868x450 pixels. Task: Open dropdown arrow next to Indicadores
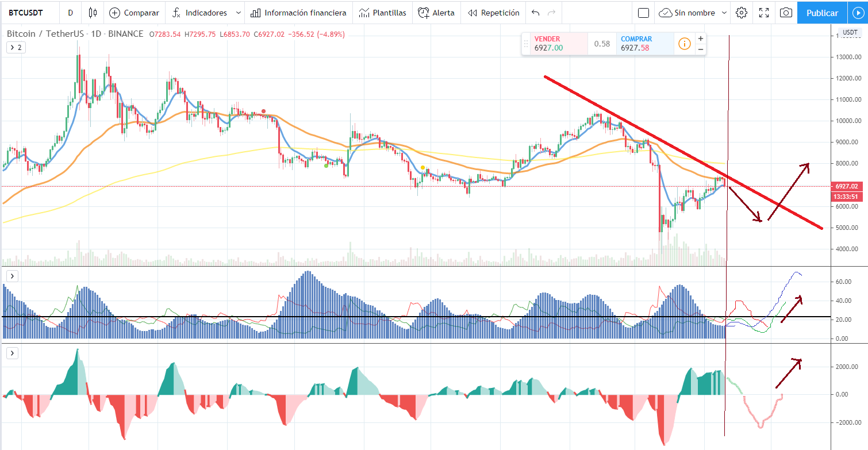(x=238, y=13)
